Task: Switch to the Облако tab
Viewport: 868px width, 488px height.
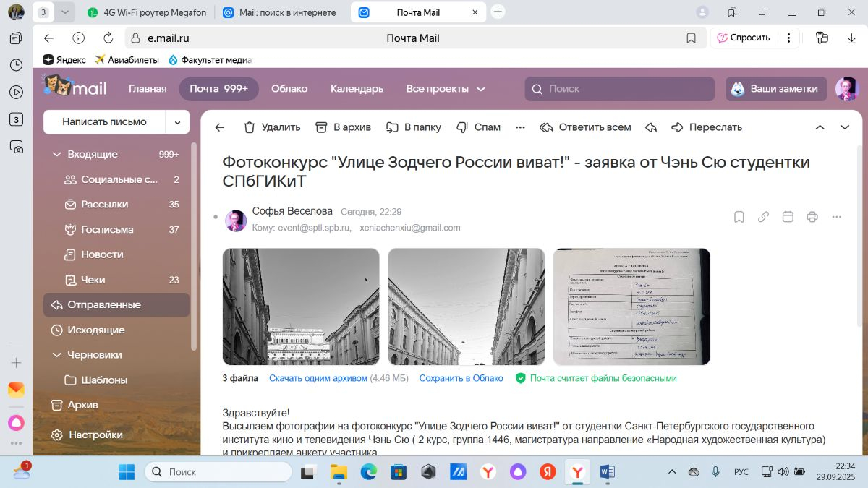Action: pos(289,89)
